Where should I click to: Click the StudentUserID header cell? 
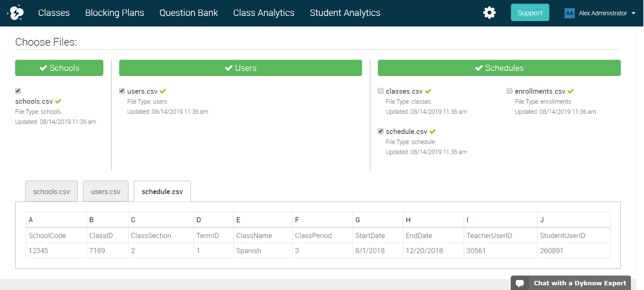tap(574, 236)
